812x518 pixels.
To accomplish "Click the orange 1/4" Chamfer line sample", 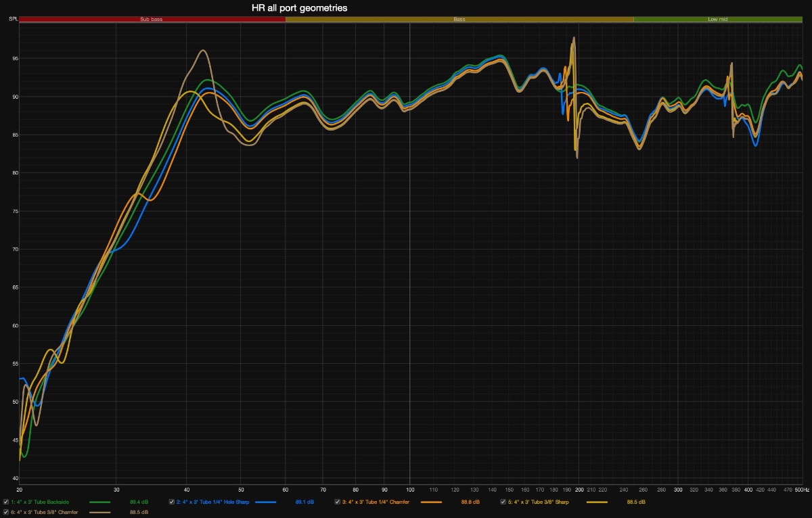I will [431, 502].
